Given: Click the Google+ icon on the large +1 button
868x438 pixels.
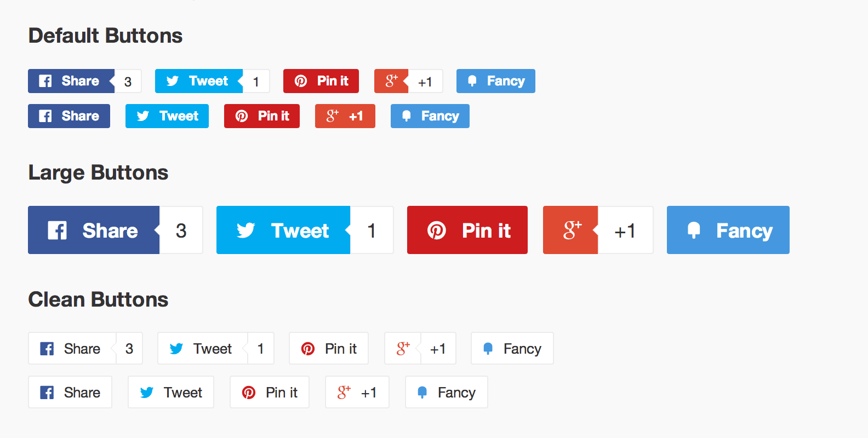Looking at the screenshot, I should (x=571, y=229).
